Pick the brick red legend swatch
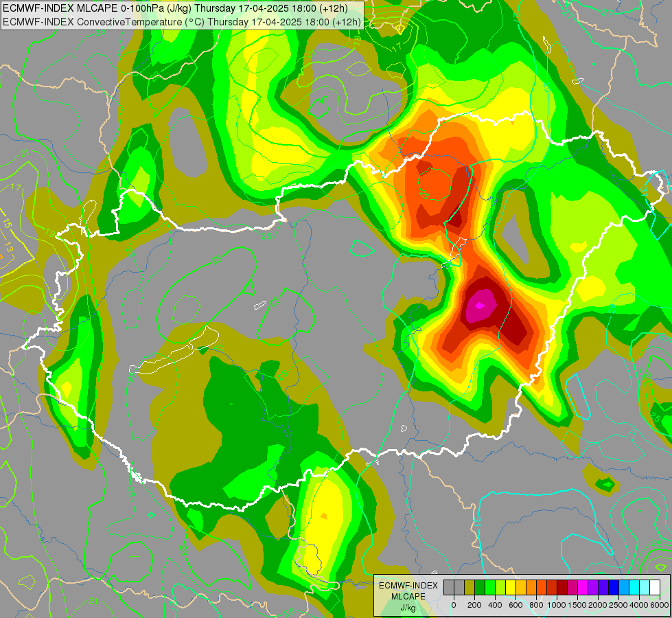This screenshot has width=672, height=618. coord(552,587)
